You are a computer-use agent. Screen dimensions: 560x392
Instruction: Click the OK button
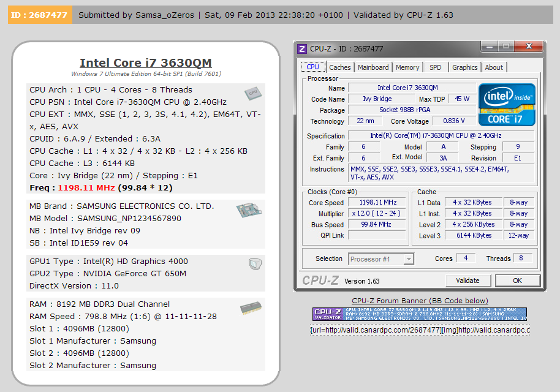518,281
